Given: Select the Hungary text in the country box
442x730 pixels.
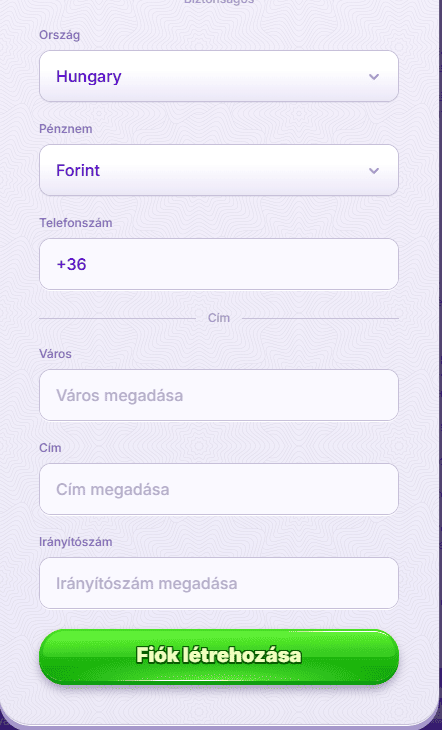Looking at the screenshot, I should 89,77.
